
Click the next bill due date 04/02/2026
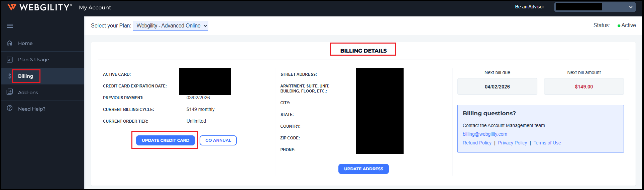(x=497, y=86)
